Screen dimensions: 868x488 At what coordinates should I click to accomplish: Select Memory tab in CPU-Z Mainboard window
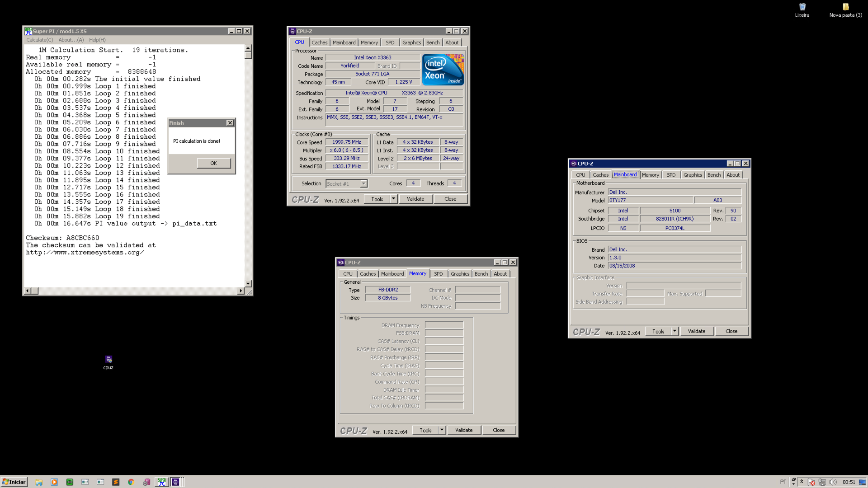(651, 175)
